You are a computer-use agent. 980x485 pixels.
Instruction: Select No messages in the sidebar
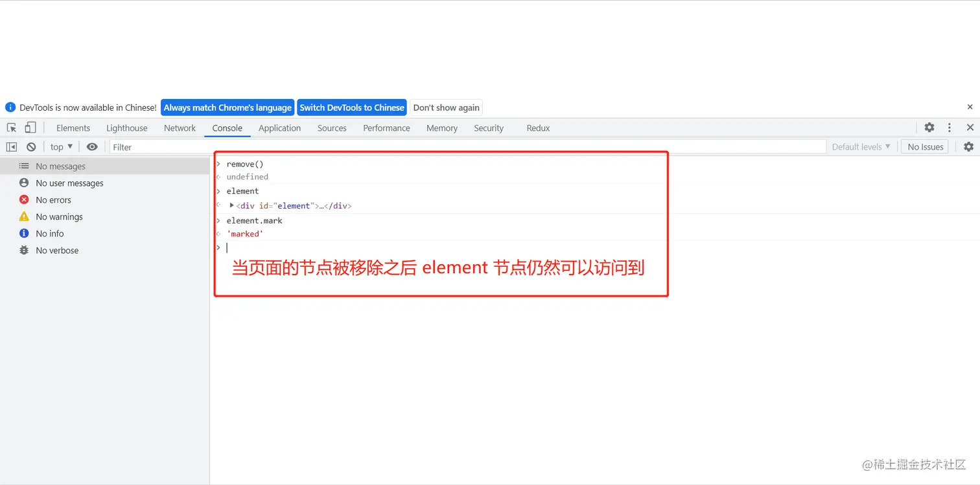click(x=105, y=166)
